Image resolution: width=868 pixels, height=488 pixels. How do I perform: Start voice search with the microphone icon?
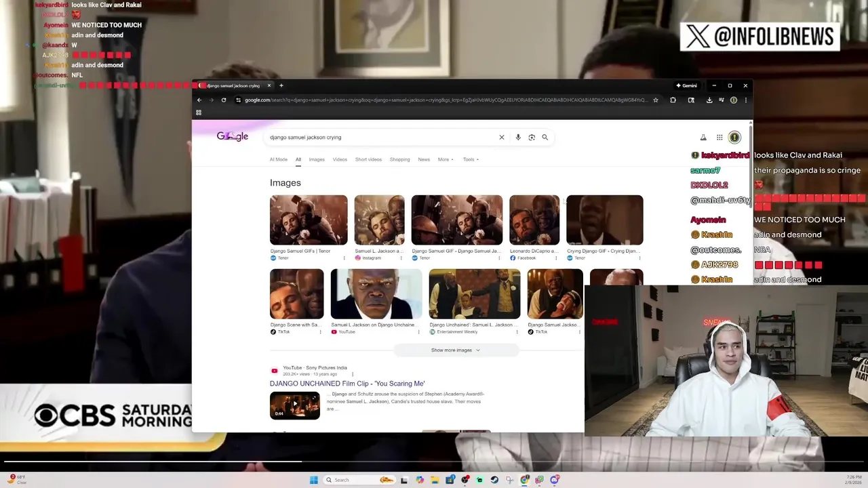click(518, 138)
